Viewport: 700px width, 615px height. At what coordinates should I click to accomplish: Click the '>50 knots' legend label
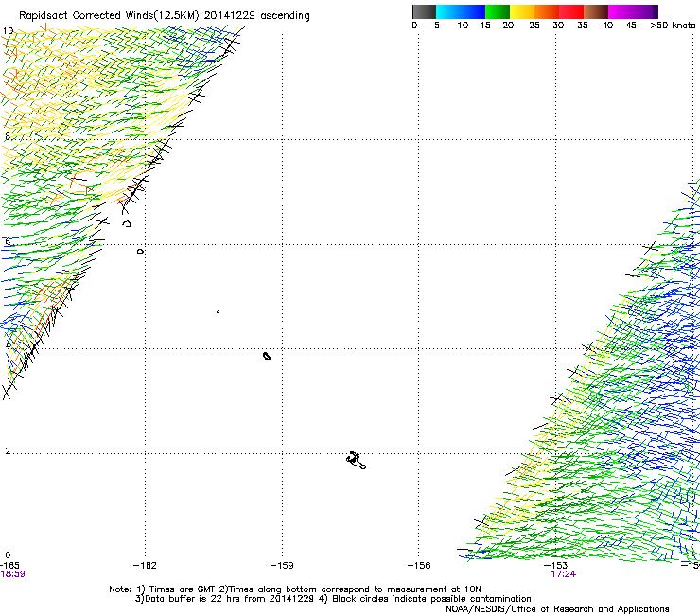673,26
